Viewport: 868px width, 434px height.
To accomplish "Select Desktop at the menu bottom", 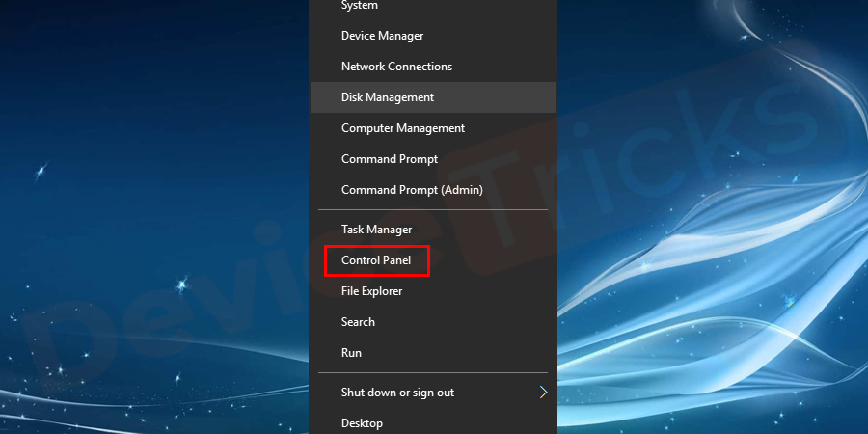I will click(362, 423).
